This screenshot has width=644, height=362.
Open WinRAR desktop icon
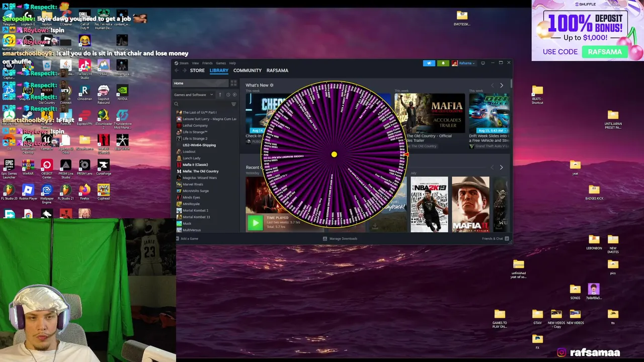28,168
